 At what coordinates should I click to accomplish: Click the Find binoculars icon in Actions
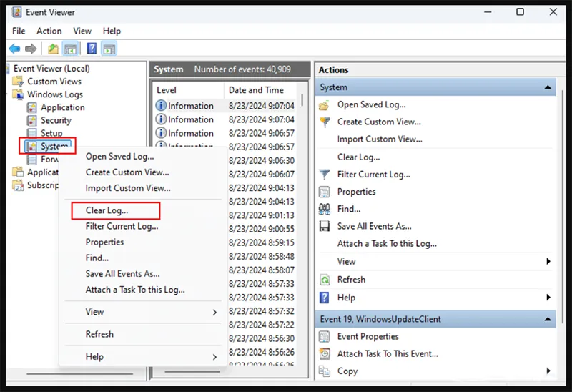(x=324, y=209)
